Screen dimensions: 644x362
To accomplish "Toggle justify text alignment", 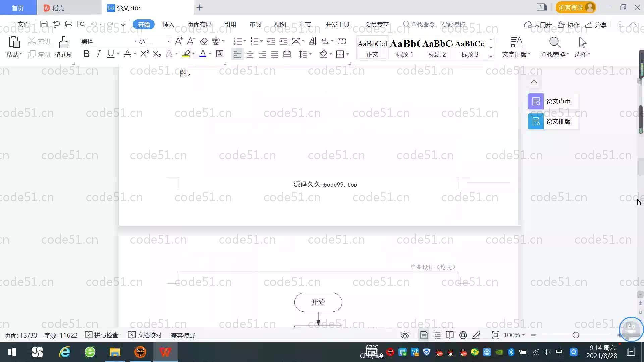I will click(x=275, y=54).
